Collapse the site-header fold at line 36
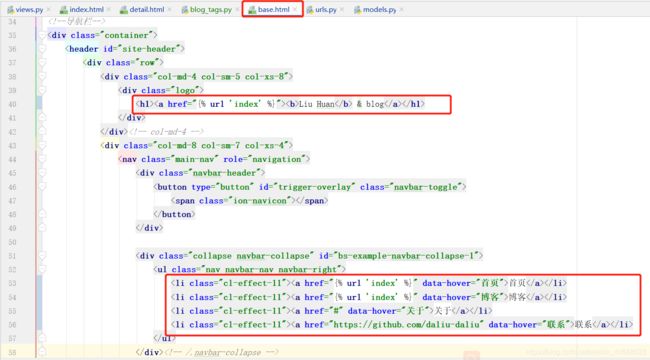This screenshot has width=650, height=360. [x=42, y=49]
